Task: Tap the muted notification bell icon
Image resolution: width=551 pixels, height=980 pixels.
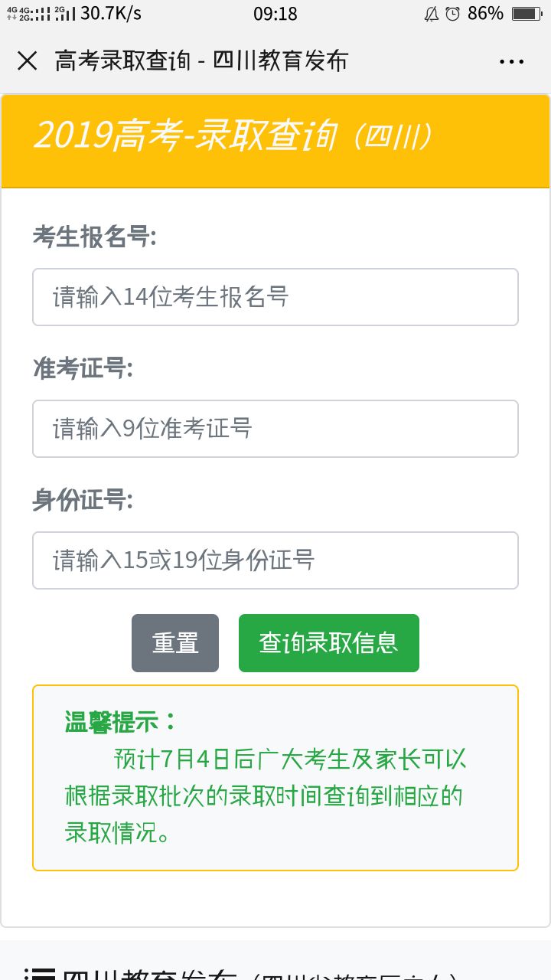Action: (430, 13)
